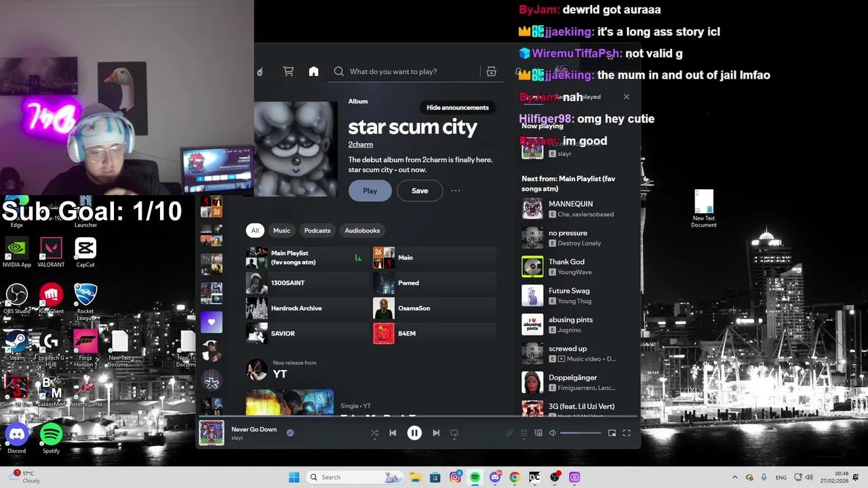Open Spotify desktop shortcut
868x488 pixels.
(51, 439)
